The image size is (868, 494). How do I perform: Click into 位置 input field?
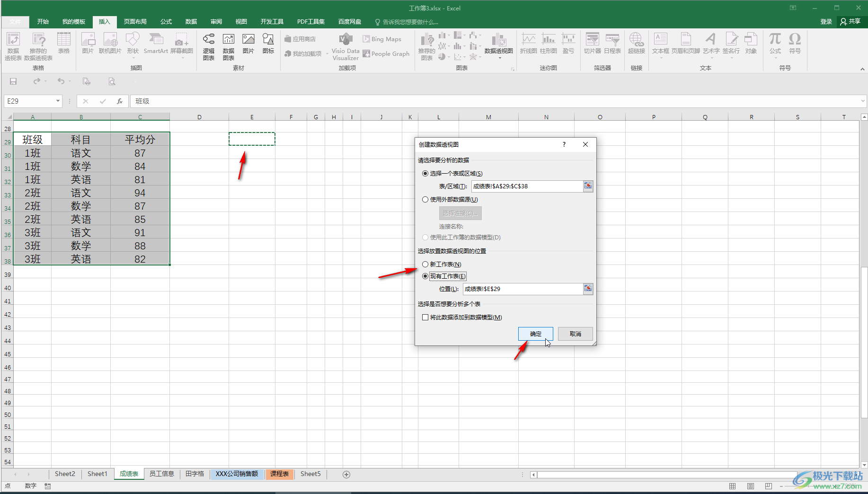[x=523, y=289]
